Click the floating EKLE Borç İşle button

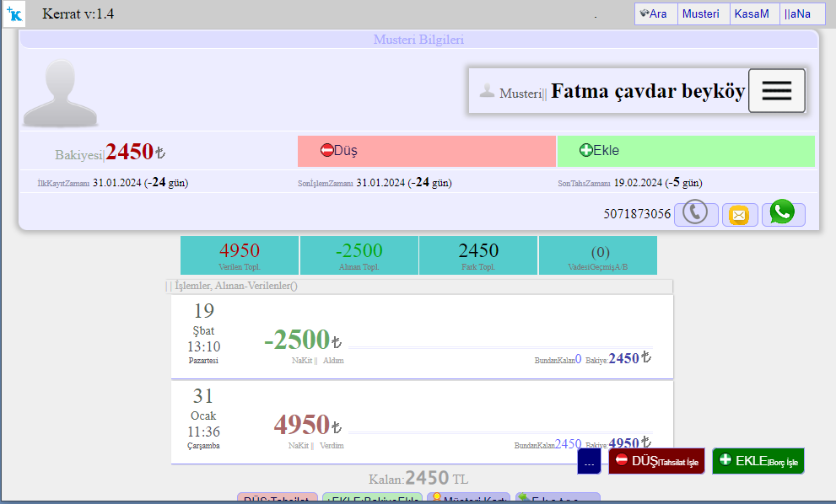758,460
